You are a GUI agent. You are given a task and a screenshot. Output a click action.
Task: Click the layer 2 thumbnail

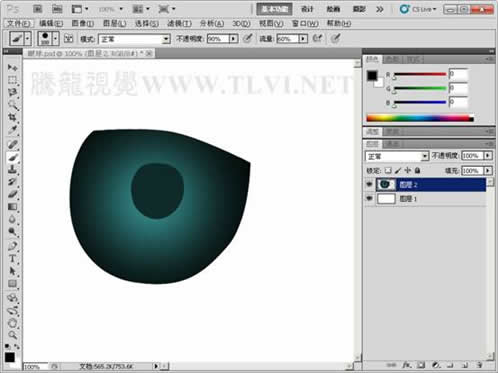[x=386, y=184]
